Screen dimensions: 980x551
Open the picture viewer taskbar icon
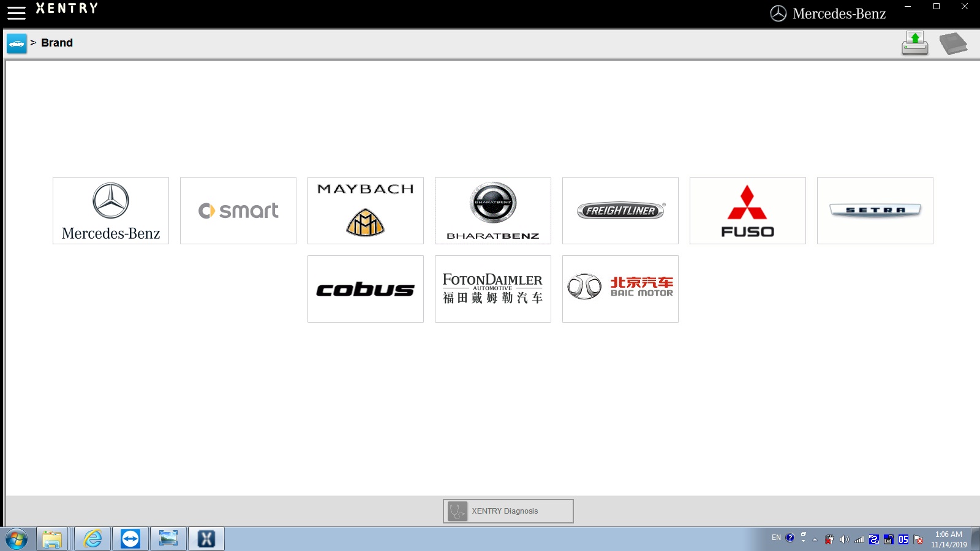click(x=168, y=539)
